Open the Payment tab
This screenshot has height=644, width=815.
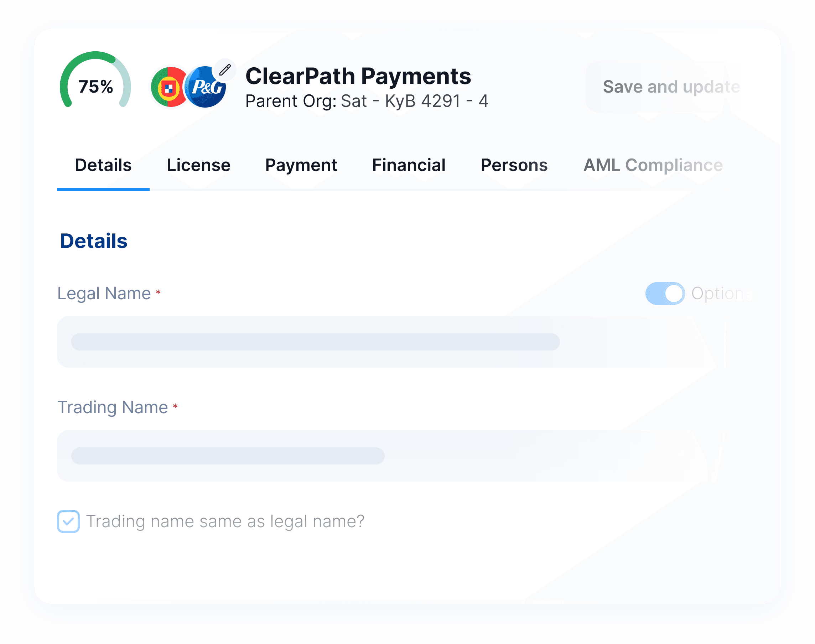click(301, 165)
